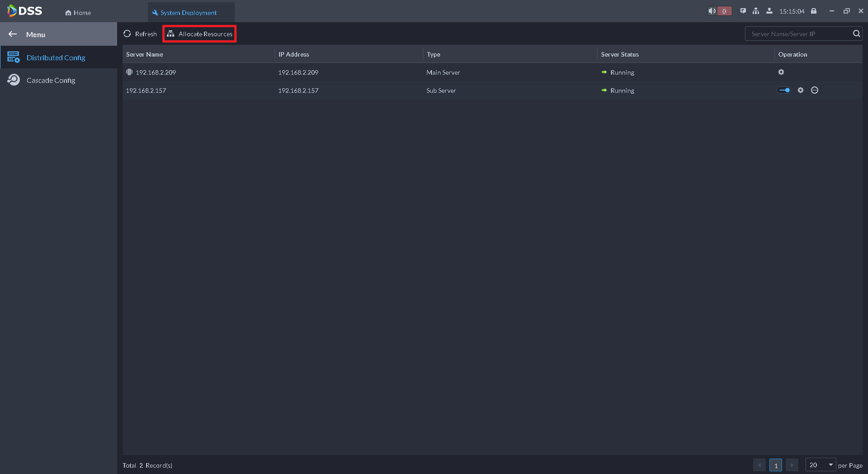Open the user account icon

point(769,11)
